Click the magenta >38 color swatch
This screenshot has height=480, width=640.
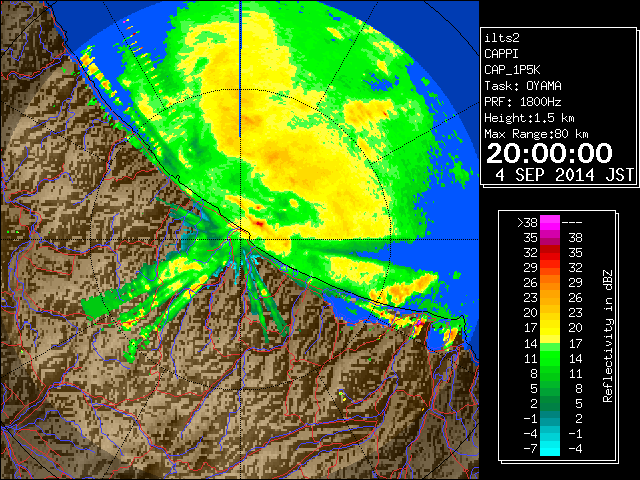click(x=550, y=222)
